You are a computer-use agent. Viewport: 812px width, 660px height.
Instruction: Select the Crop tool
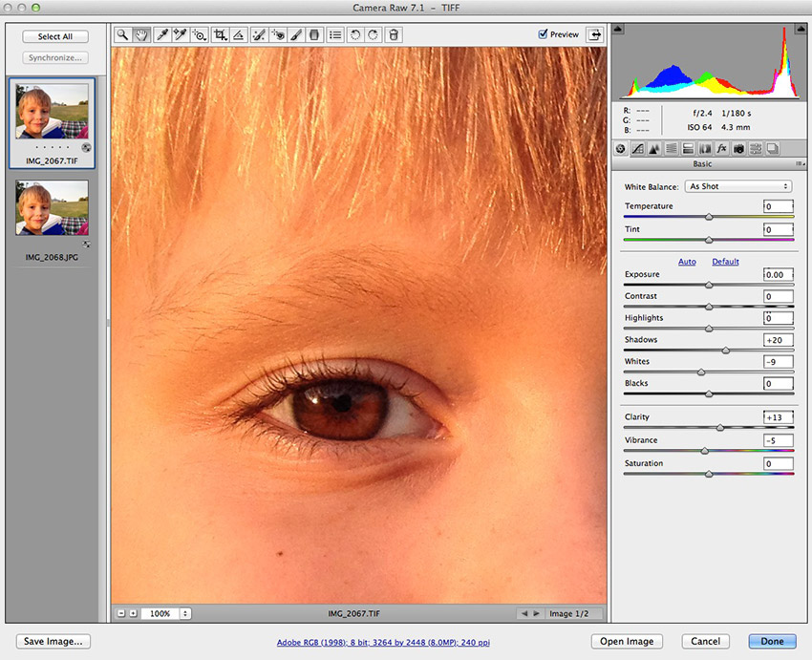click(221, 35)
